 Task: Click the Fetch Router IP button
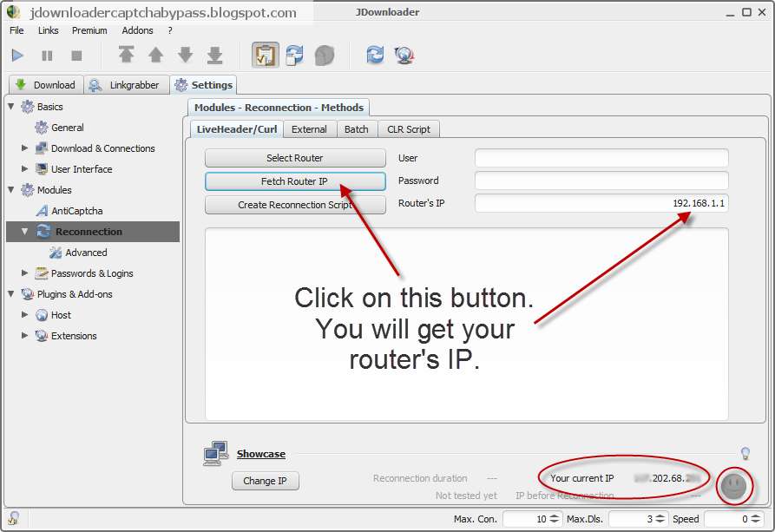(x=295, y=181)
